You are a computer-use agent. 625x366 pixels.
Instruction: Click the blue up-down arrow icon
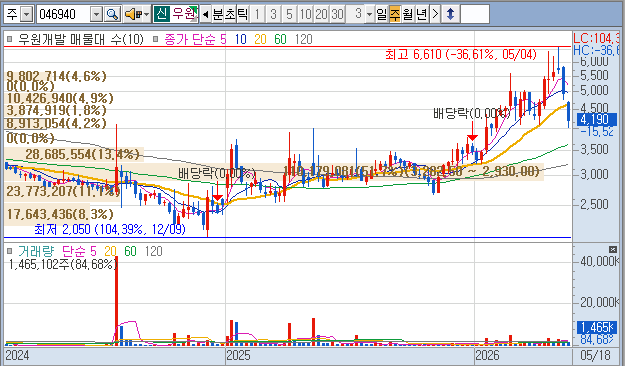[450, 15]
